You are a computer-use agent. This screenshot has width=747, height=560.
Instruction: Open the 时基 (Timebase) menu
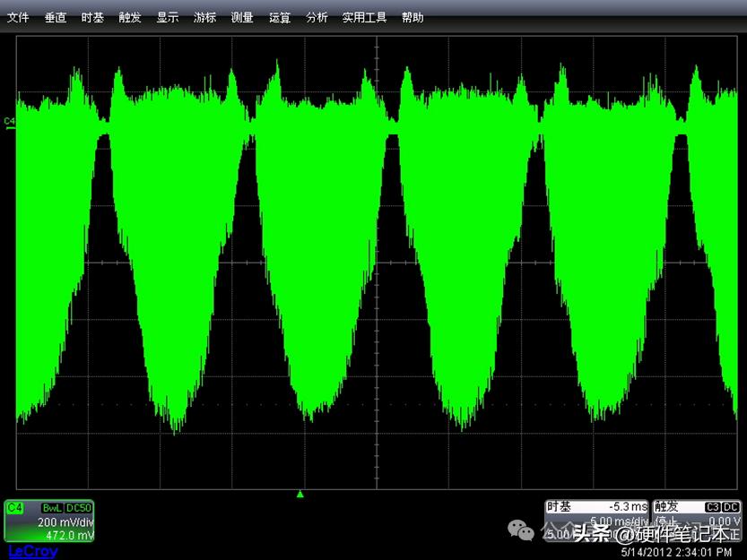coord(92,17)
